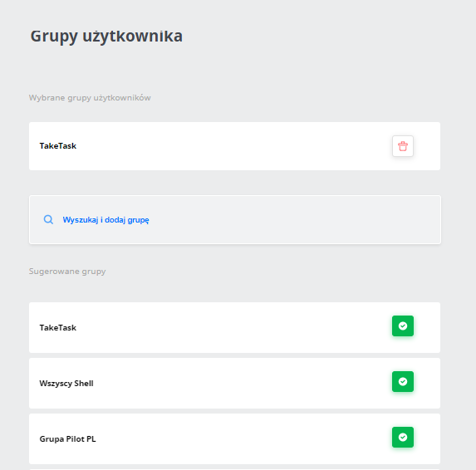Click the white button frame around trash icon
The height and width of the screenshot is (470, 476).
403,146
